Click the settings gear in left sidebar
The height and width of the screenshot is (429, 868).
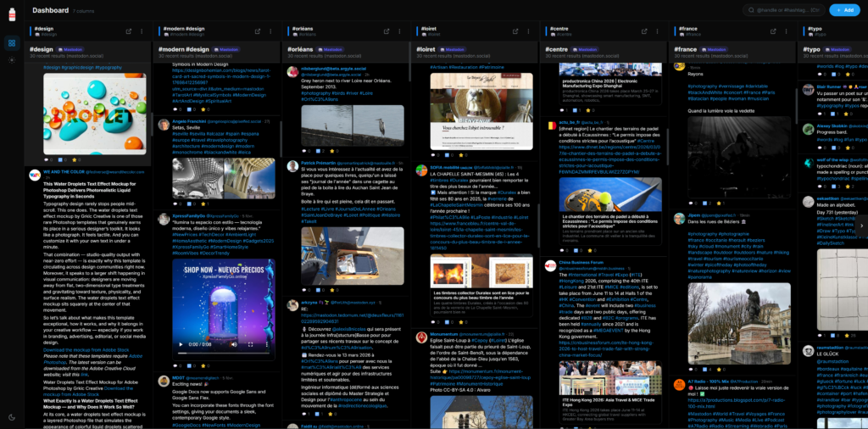(11, 60)
